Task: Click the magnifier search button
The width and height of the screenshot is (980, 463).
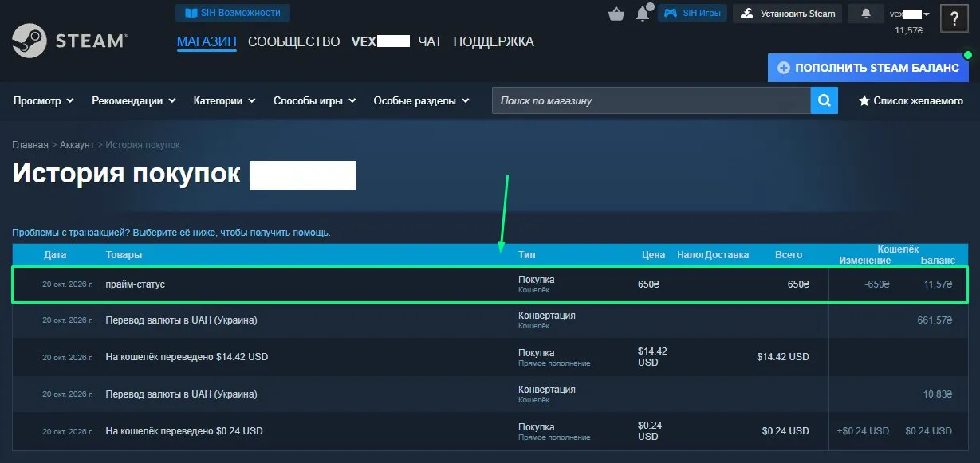Action: click(824, 100)
